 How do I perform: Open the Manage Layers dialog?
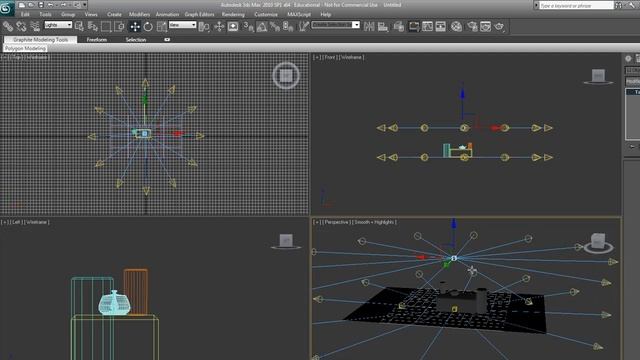(399, 27)
